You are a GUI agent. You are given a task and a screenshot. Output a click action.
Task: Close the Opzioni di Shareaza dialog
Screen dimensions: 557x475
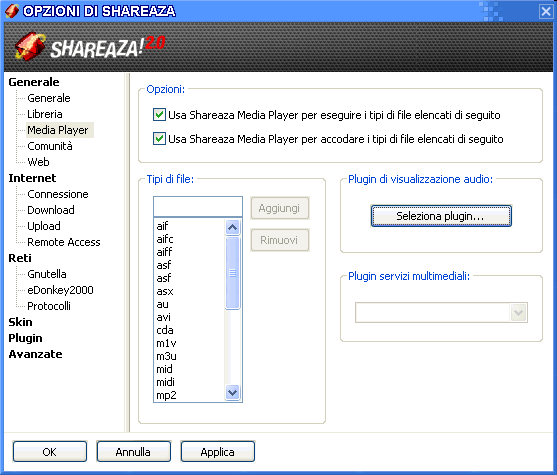[546, 11]
